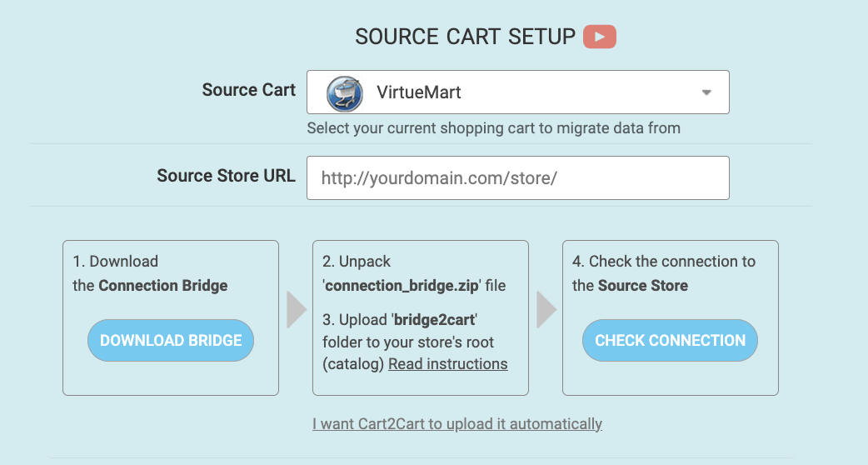Image resolution: width=868 pixels, height=465 pixels.
Task: Focus the Source Store URL input field
Action: point(517,177)
